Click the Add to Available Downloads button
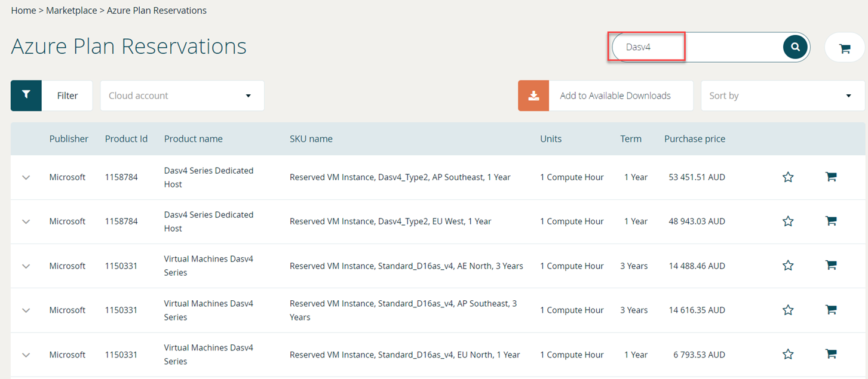 [615, 95]
